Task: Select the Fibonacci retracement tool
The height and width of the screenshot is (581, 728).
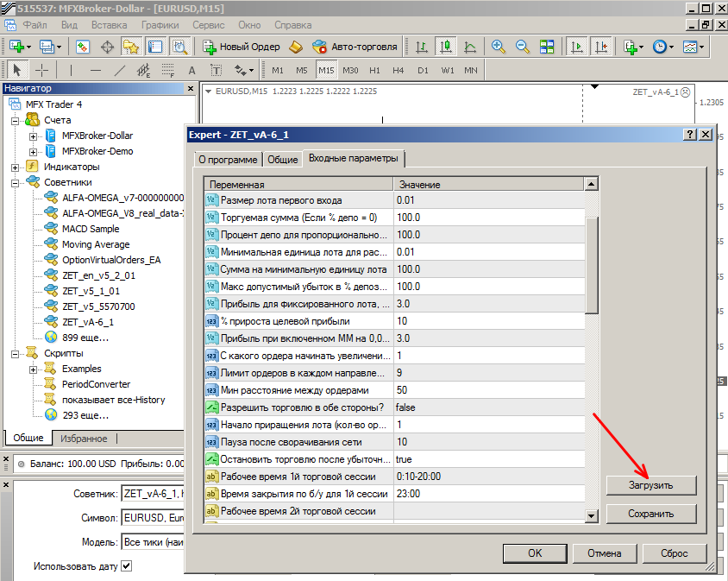Action: (168, 70)
